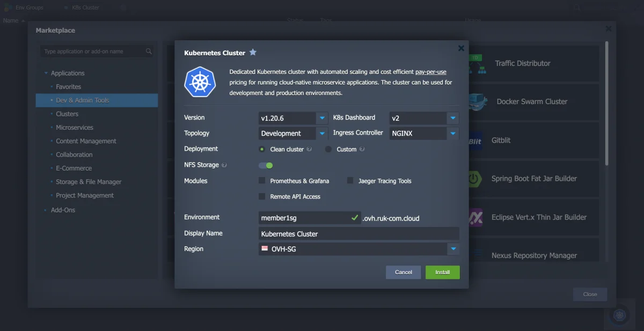
Task: Click the Marketplace list vertical scrollbar
Action: (607, 103)
